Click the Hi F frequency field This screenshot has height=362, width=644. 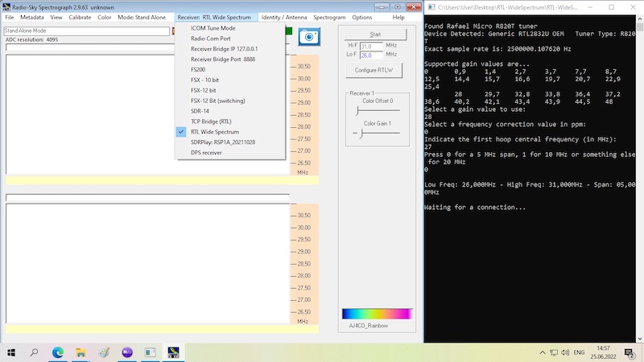point(371,47)
